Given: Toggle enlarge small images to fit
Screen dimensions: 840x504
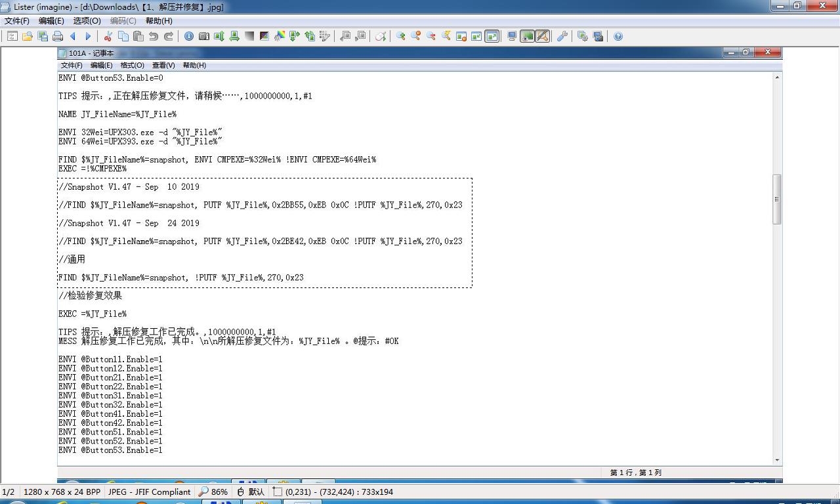Looking at the screenshot, I should pyautogui.click(x=492, y=36).
